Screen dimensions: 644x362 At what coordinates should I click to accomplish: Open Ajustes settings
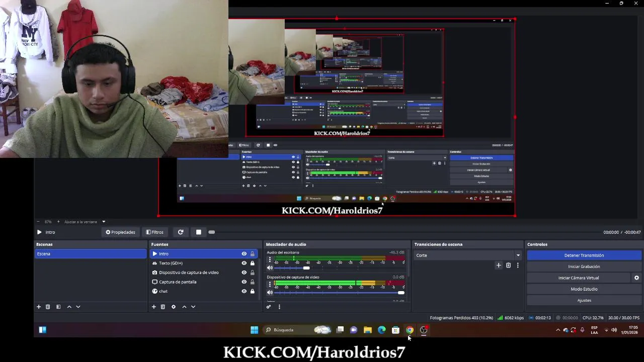click(x=584, y=300)
